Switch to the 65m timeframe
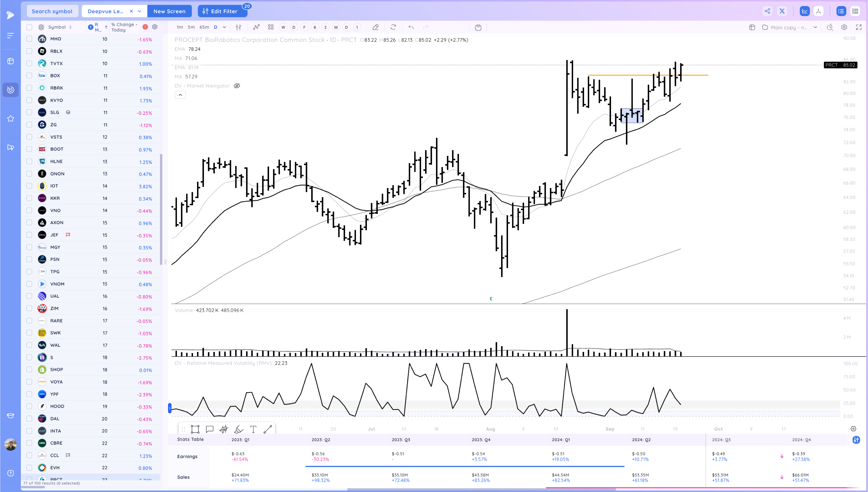 pos(204,27)
